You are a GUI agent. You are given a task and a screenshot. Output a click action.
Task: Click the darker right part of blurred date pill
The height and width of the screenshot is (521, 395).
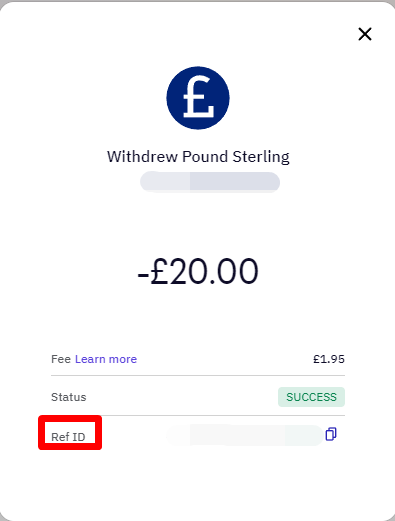pos(235,182)
